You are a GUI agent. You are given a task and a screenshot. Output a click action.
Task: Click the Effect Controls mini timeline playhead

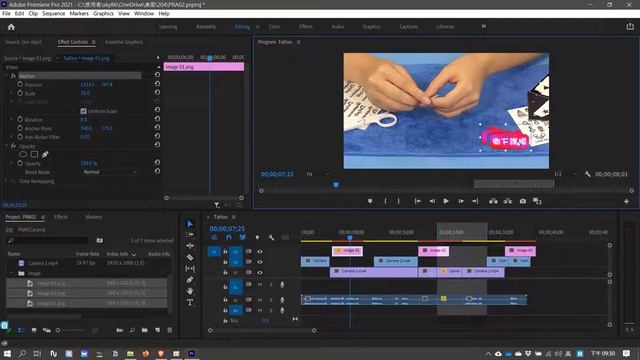(210, 58)
